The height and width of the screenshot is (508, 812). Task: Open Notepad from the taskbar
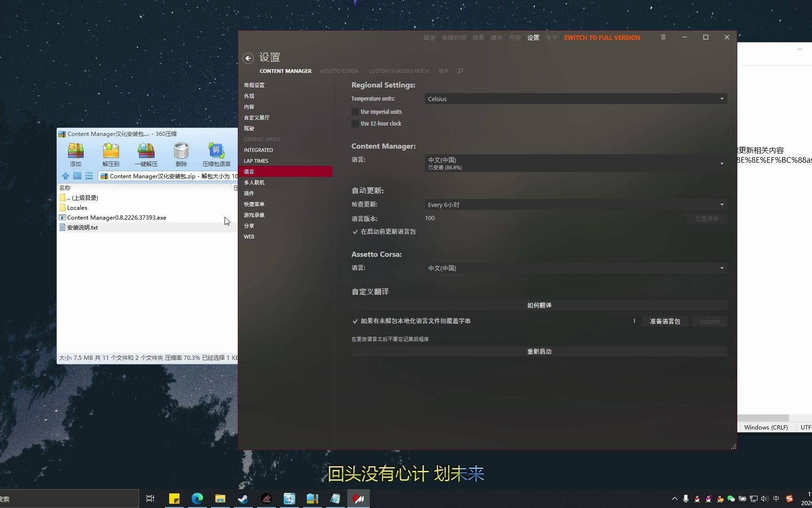click(336, 499)
